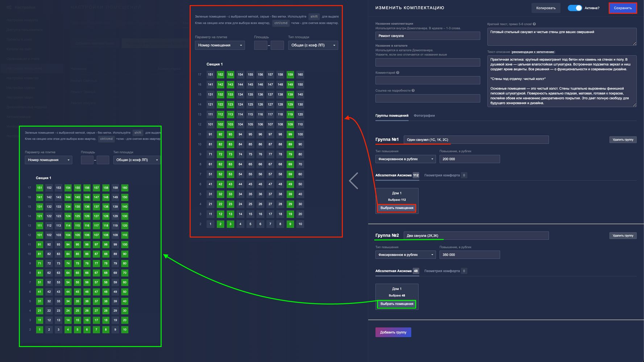Open Геометрия комфорта tab in Группа №1
Screen dimensions: 644x362
pyautogui.click(x=442, y=175)
